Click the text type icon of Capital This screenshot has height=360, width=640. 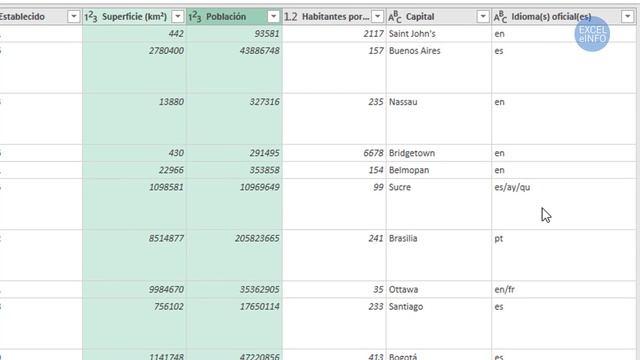pyautogui.click(x=395, y=17)
